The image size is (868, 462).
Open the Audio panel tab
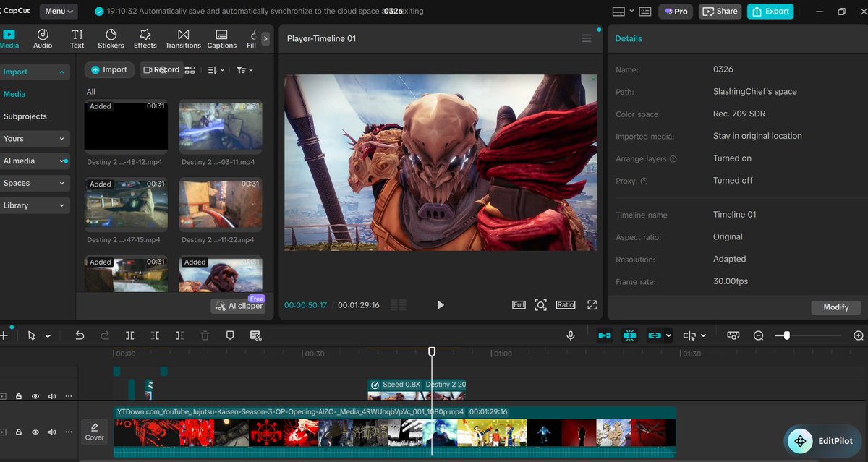tap(43, 39)
